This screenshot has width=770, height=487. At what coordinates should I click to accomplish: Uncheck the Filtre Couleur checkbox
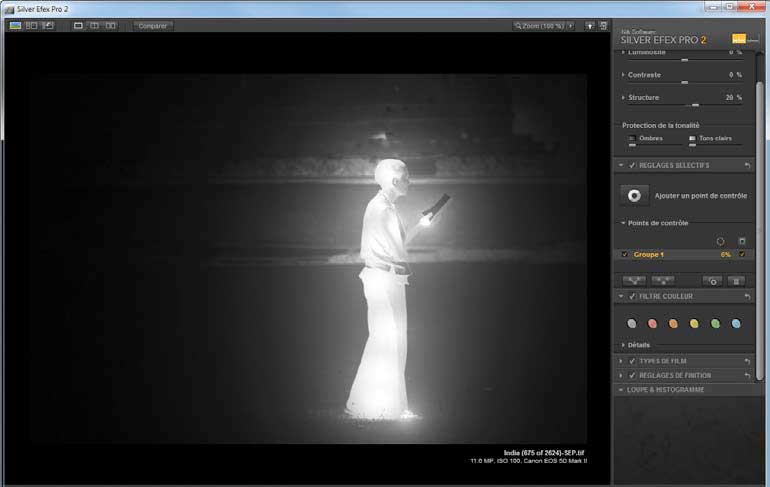click(x=632, y=297)
